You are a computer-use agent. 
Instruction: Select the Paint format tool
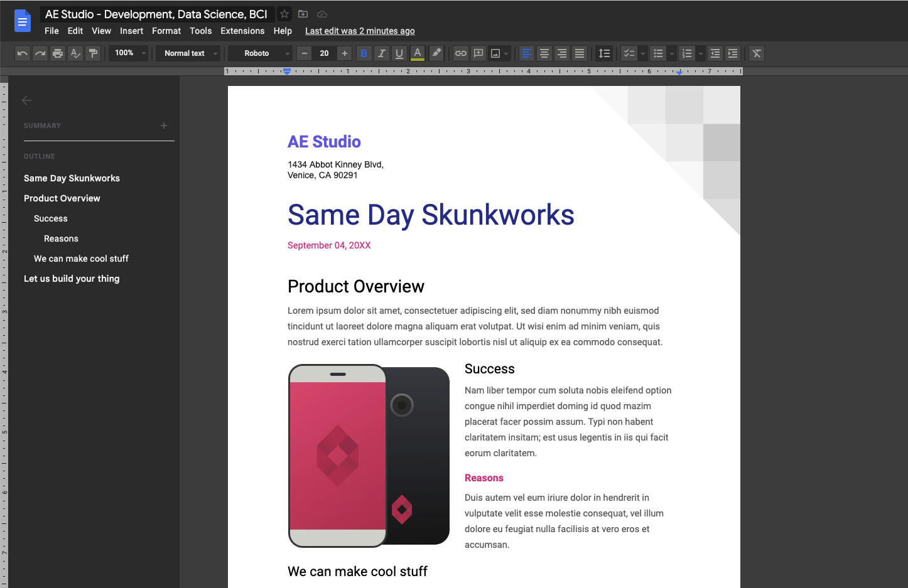[93, 53]
